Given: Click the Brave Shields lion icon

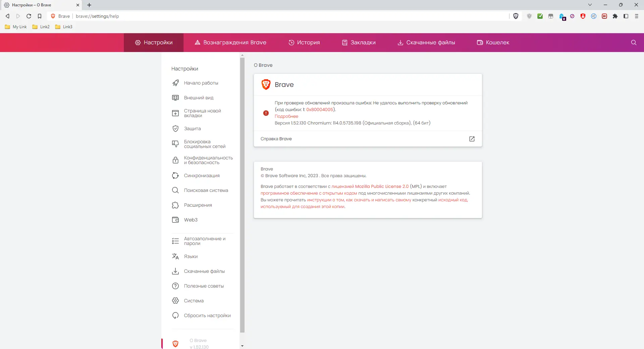Looking at the screenshot, I should click(x=516, y=16).
